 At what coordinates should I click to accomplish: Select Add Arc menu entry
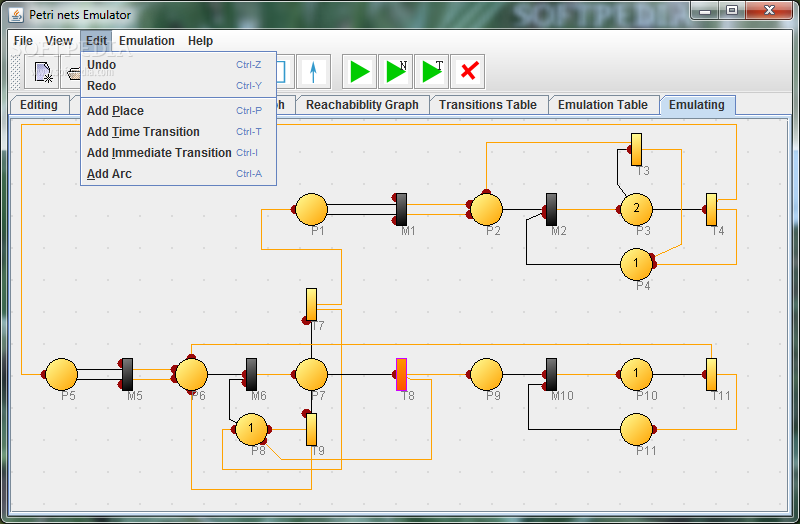tap(179, 174)
